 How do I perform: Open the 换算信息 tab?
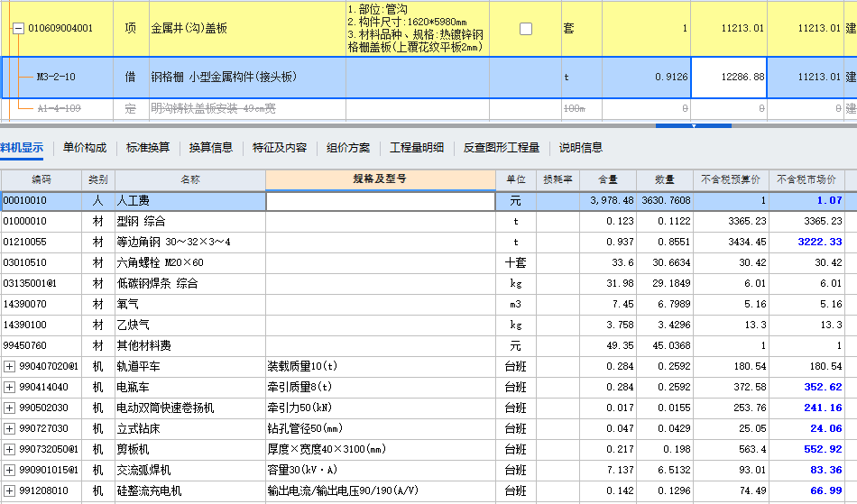[x=211, y=148]
